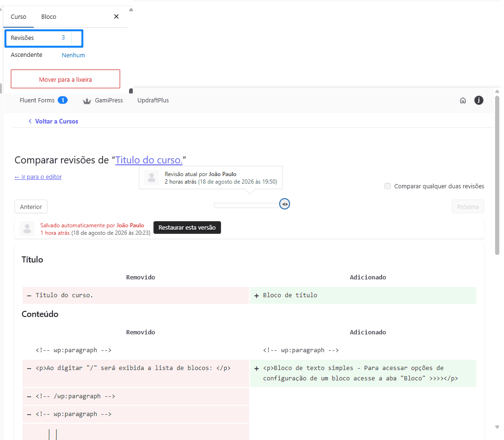This screenshot has width=504, height=440.
Task: Click the revision count 3
Action: point(63,38)
